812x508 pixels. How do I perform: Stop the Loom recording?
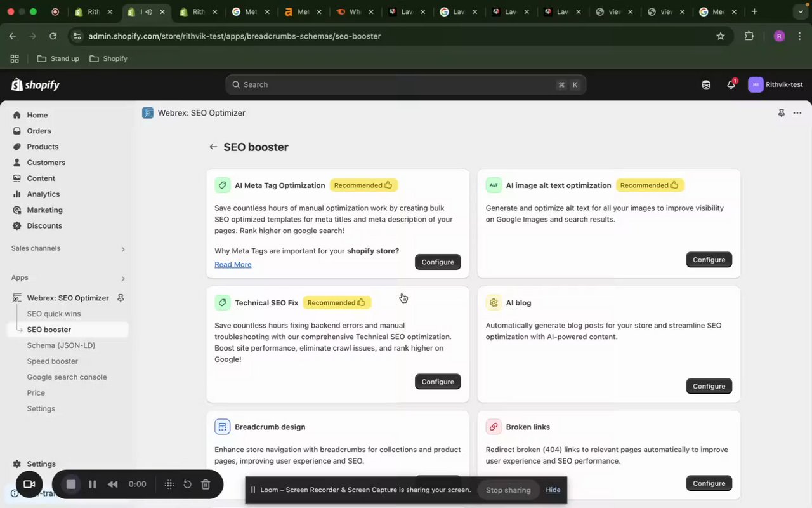tap(71, 485)
